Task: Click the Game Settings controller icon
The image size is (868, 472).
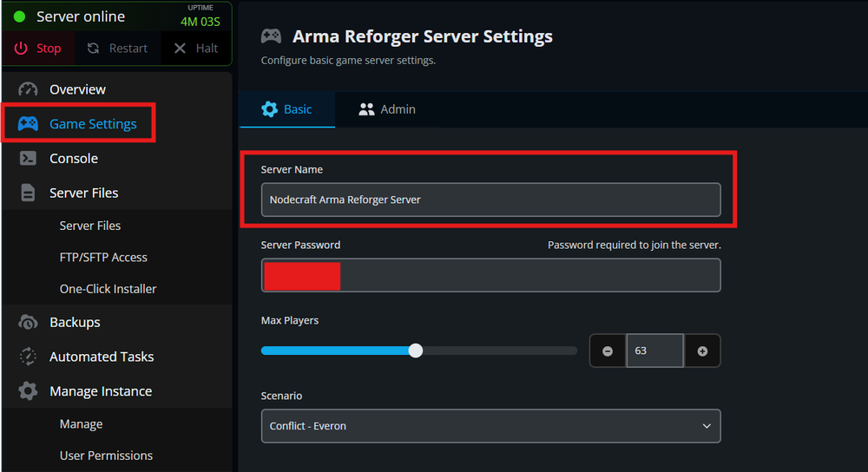Action: tap(28, 123)
